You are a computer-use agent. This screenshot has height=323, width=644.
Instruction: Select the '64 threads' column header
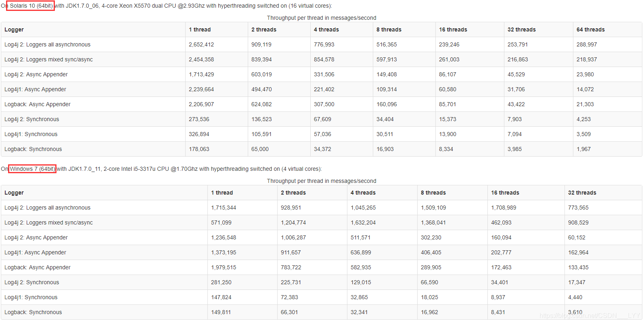pyautogui.click(x=590, y=29)
